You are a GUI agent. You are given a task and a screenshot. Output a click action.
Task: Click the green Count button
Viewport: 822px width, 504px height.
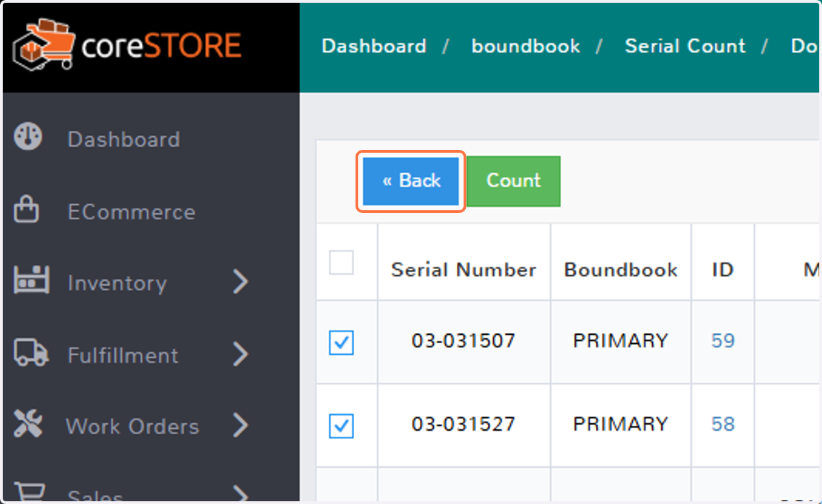(514, 181)
